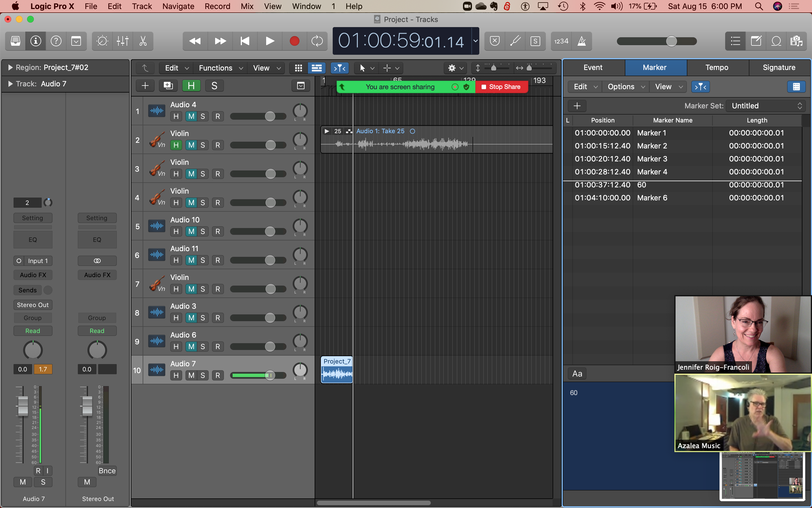
Task: Click Stereo Out output slot button
Action: click(x=33, y=305)
